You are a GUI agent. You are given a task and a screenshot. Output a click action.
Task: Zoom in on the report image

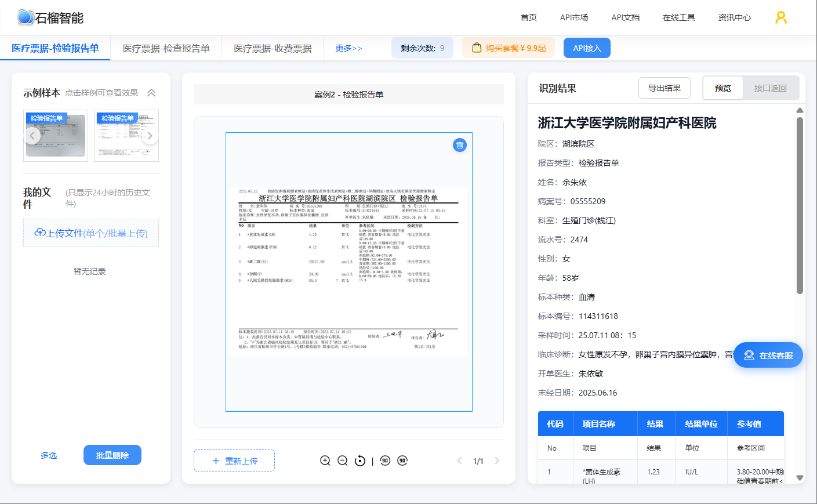(x=325, y=461)
